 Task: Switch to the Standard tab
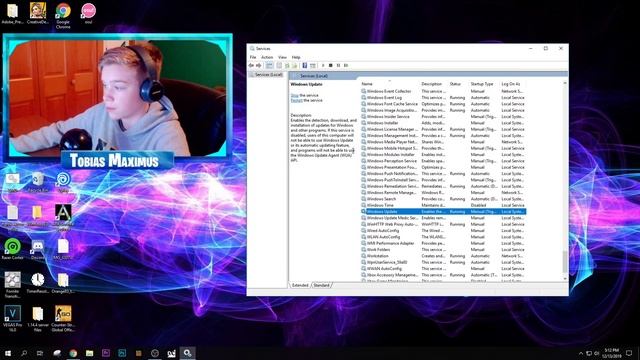(x=321, y=285)
